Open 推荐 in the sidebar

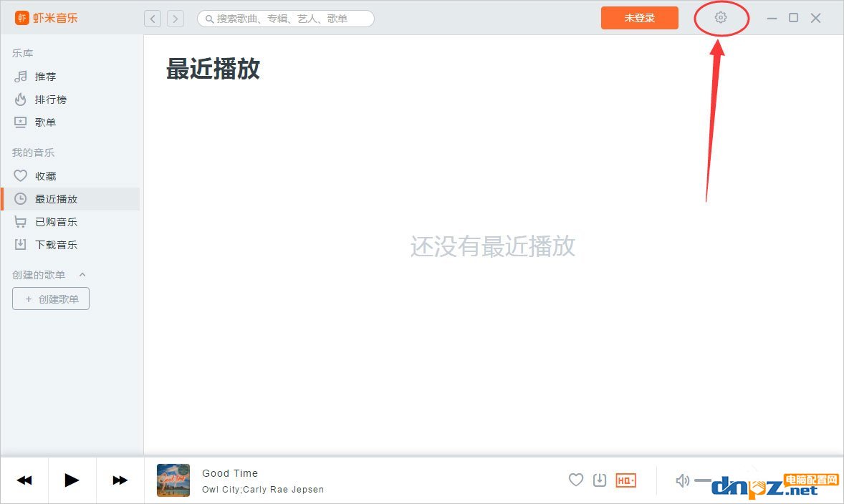(45, 77)
